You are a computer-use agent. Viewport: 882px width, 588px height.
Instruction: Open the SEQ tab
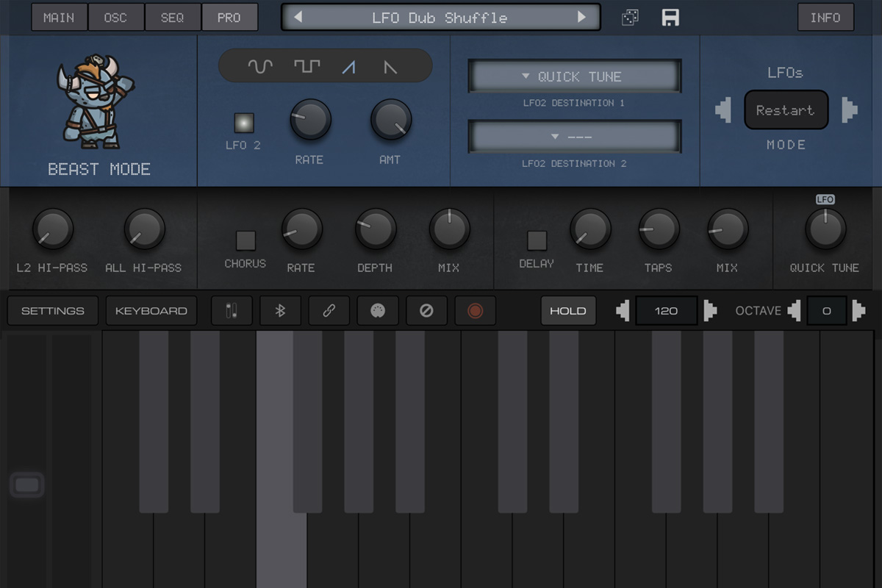[x=172, y=18]
